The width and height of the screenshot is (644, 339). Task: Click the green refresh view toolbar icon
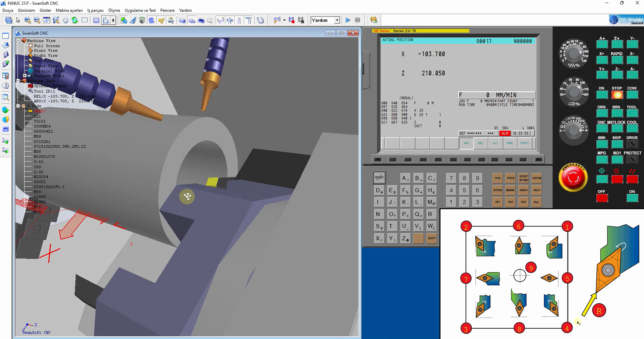[75, 20]
